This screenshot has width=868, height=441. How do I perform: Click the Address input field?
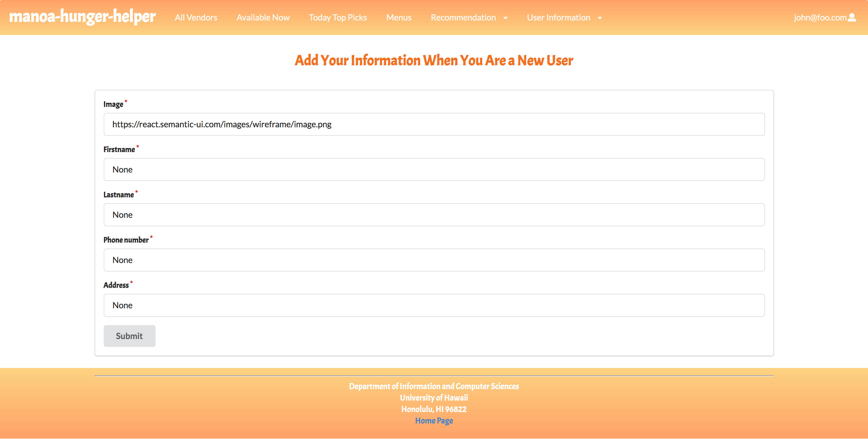[434, 305]
